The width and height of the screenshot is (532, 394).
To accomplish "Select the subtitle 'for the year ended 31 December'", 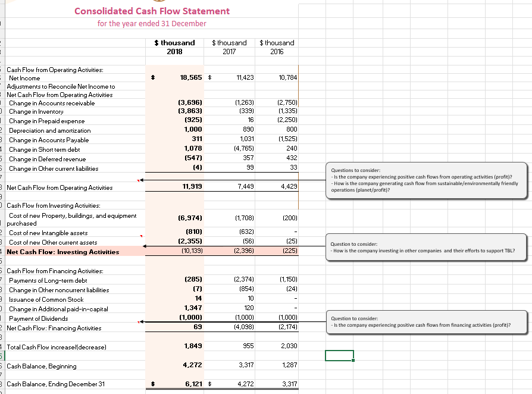I will [x=152, y=23].
